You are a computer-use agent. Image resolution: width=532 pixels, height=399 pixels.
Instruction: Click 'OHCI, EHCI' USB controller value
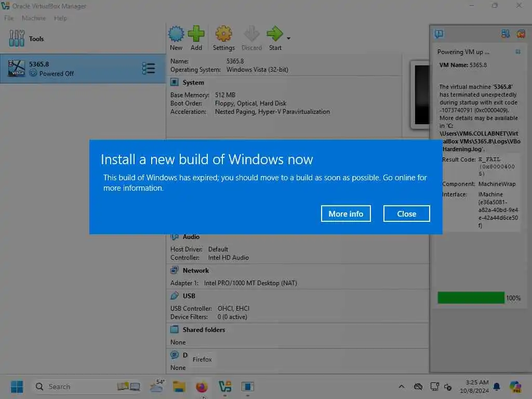(x=233, y=309)
